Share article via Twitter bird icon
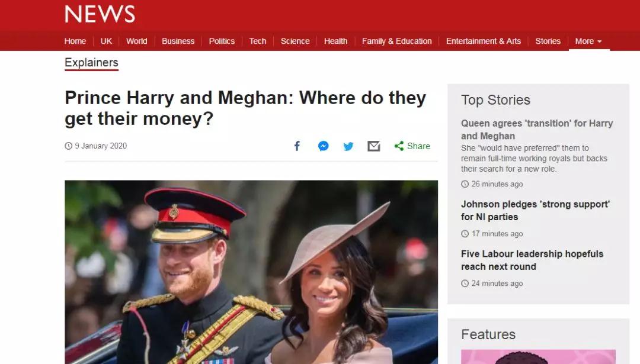 tap(348, 146)
